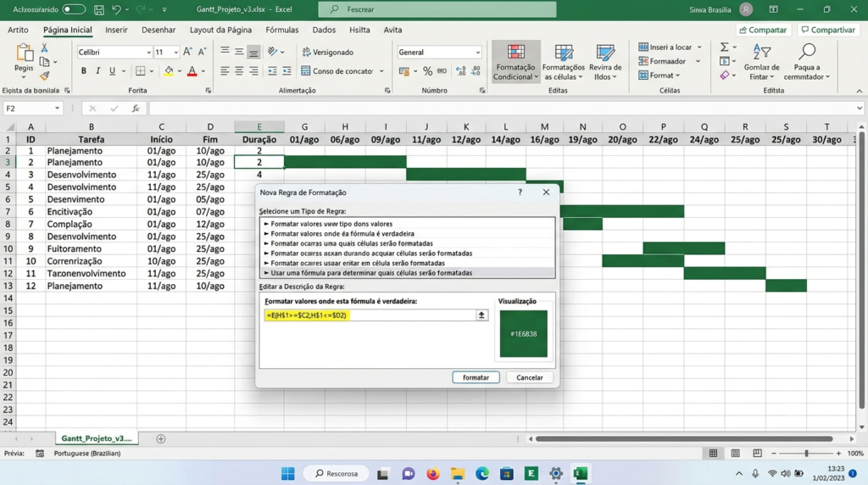
Task: Click the center align icon
Action: click(x=238, y=71)
